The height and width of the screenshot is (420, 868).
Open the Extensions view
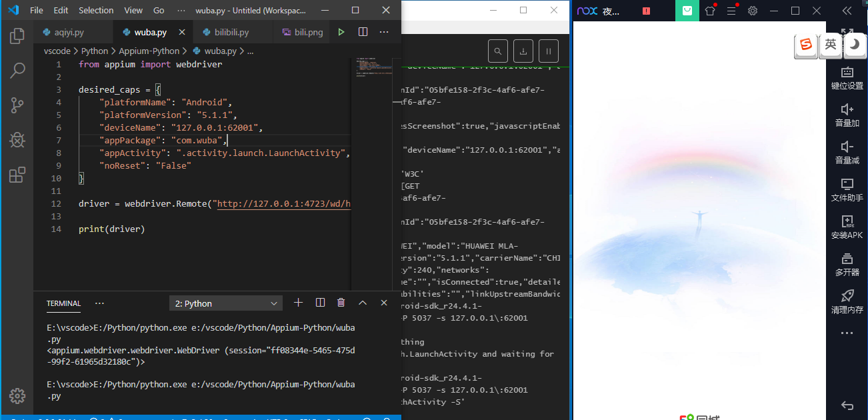17,175
